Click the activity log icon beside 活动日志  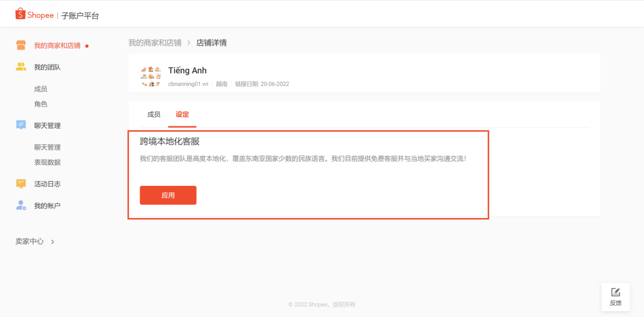[x=21, y=184]
